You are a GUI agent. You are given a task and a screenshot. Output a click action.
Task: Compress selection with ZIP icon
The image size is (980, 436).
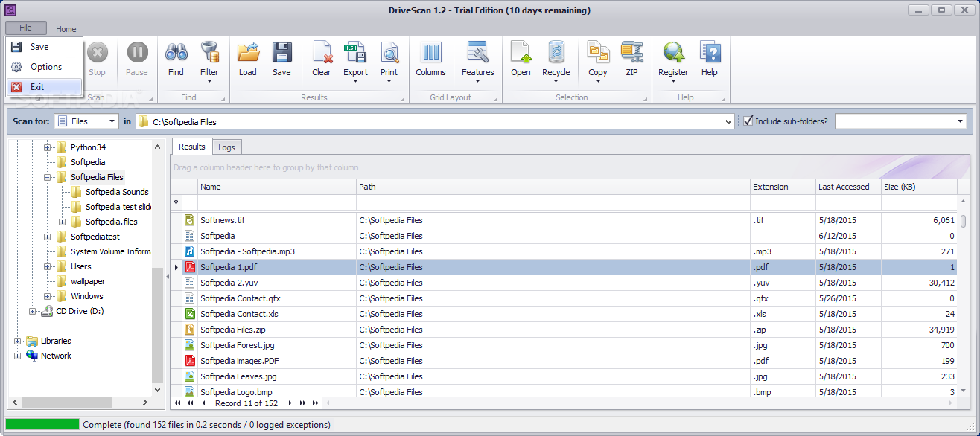[631, 52]
